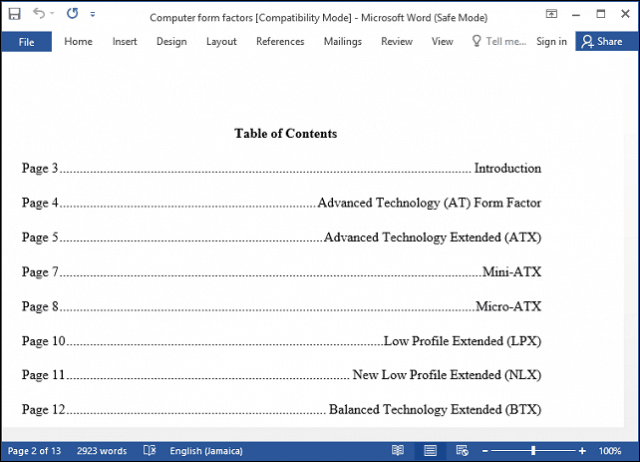Click 'Advanced Technology (AT) Form Factor' entry
The height and width of the screenshot is (462, 640).
pos(429,203)
